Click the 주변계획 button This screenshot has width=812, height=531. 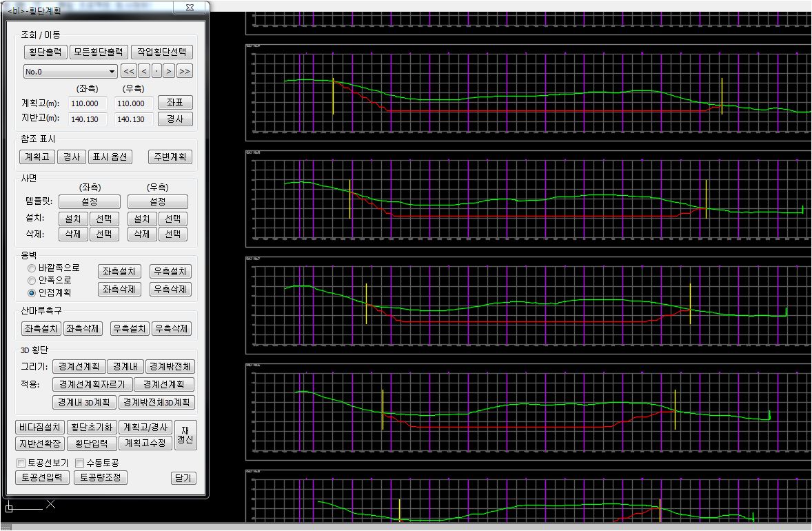tap(170, 157)
